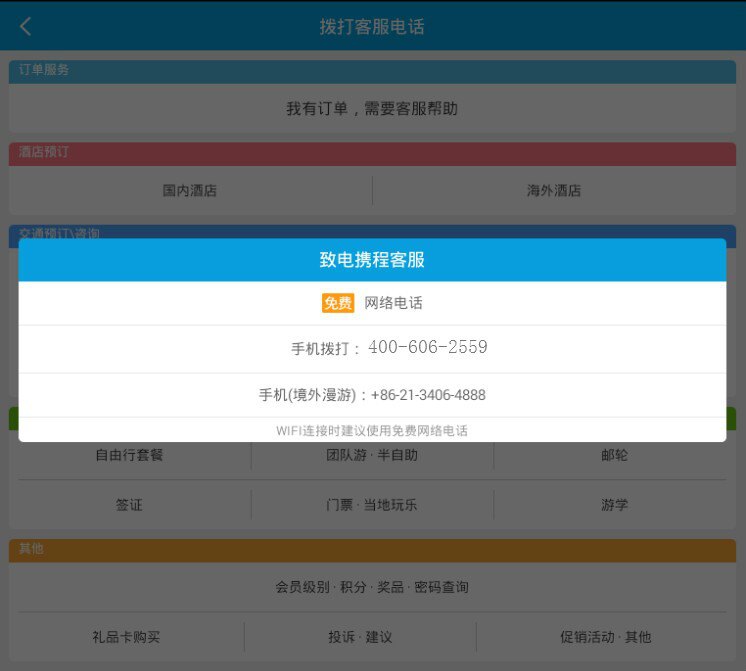Tap the orange 免费 badge
This screenshot has width=746, height=671.
coord(338,303)
